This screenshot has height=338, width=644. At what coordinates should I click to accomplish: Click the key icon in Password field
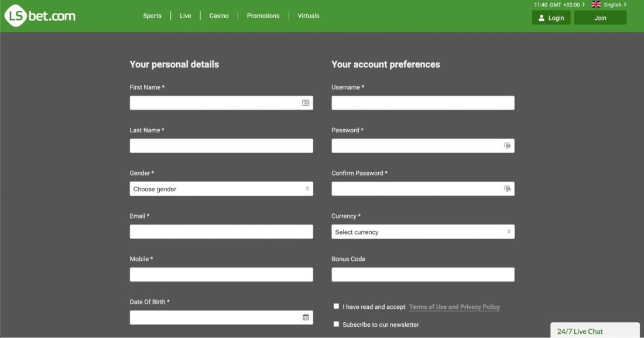click(x=507, y=146)
